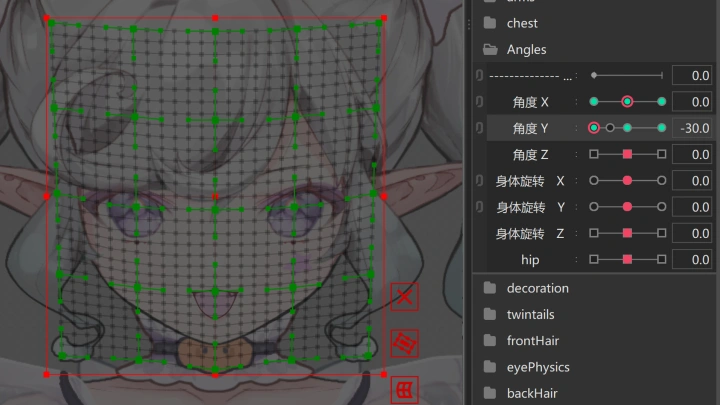Image resolution: width=720 pixels, height=405 pixels.
Task: Click the 身体旋转 X red circle handle
Action: click(x=627, y=180)
